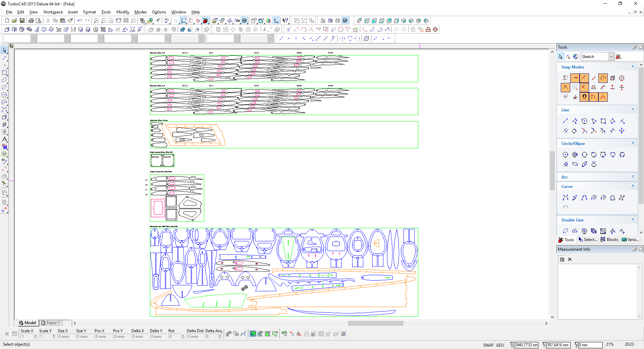Select the Text tool in left toolbar
This screenshot has height=349, width=644.
[x=4, y=139]
